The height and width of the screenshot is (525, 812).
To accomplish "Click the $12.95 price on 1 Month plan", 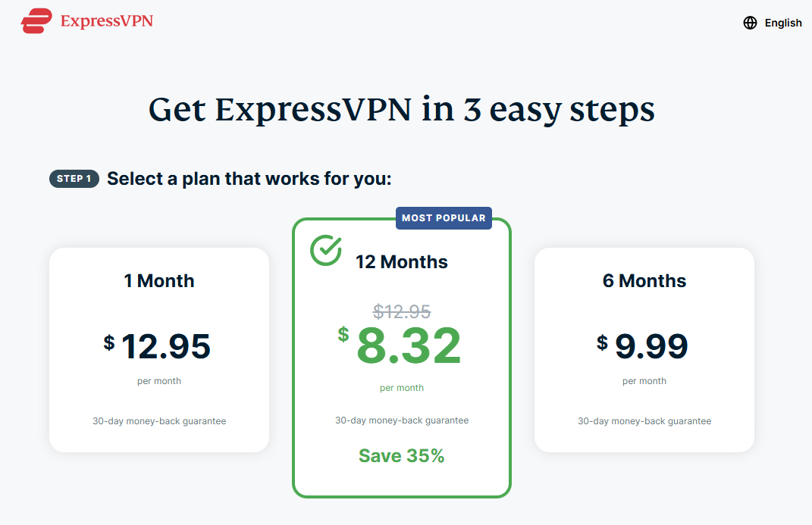I will pos(158,346).
